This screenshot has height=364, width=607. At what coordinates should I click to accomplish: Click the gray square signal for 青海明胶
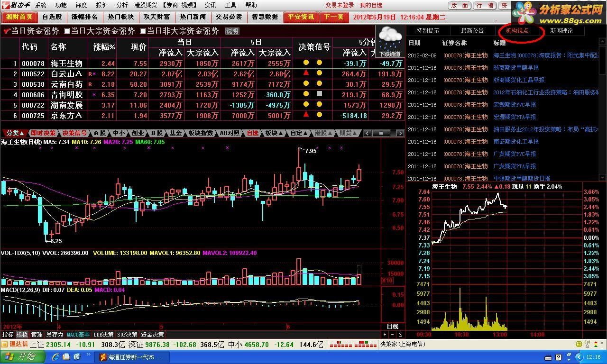(x=319, y=93)
